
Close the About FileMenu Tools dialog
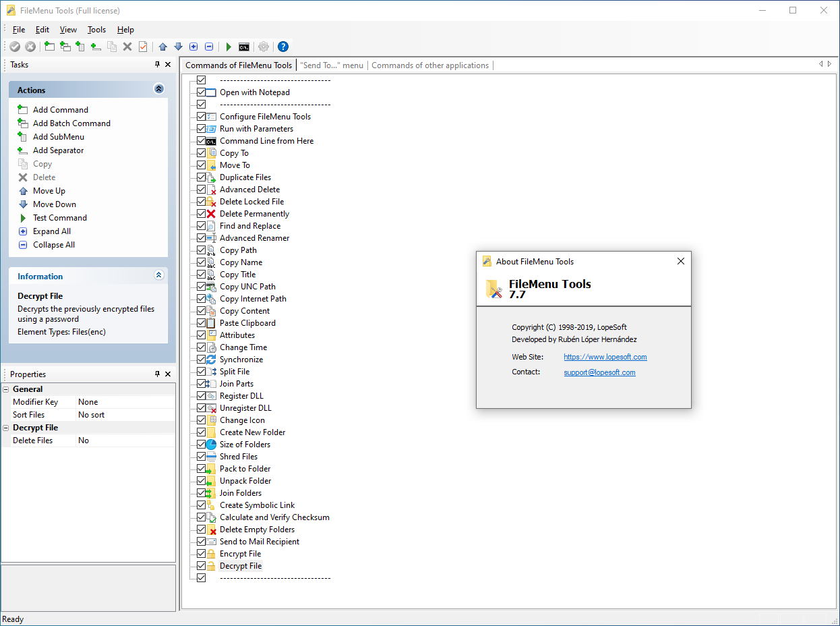[x=680, y=261]
